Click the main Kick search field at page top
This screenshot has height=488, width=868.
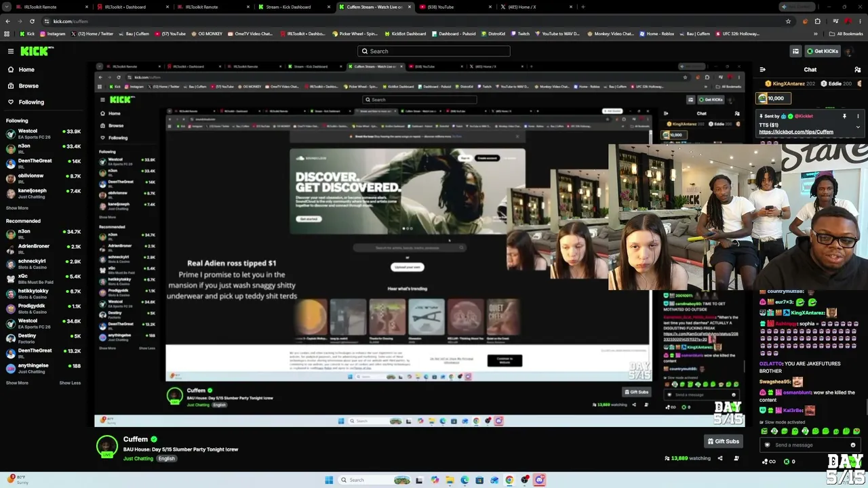(434, 51)
